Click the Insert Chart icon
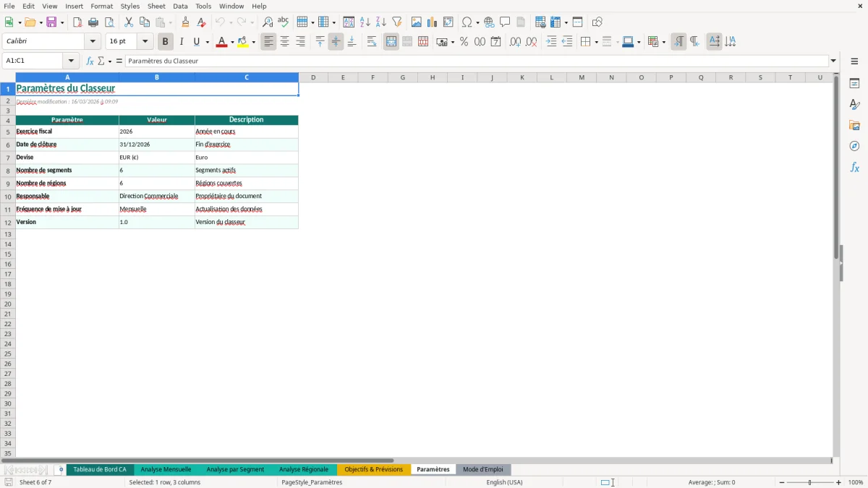The width and height of the screenshot is (868, 488). (433, 22)
